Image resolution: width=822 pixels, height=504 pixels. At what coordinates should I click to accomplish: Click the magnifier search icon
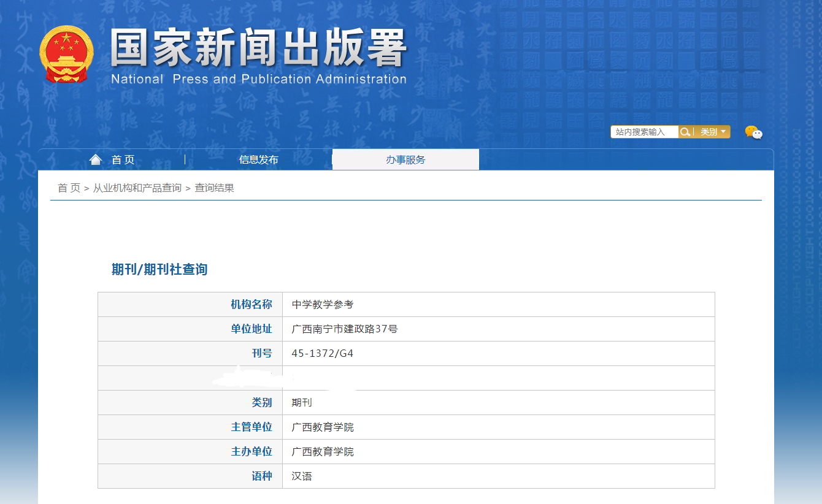pyautogui.click(x=685, y=132)
